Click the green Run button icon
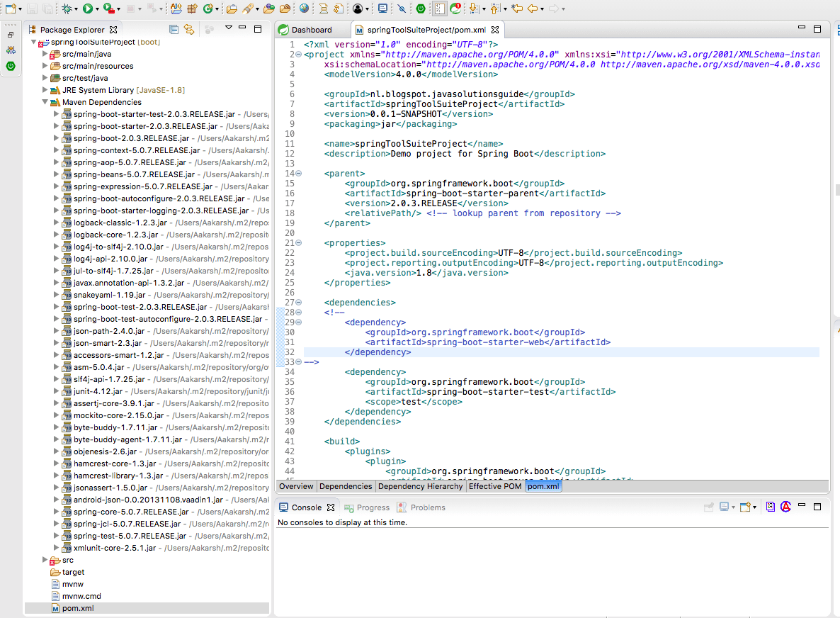The image size is (840, 618). (x=87, y=9)
